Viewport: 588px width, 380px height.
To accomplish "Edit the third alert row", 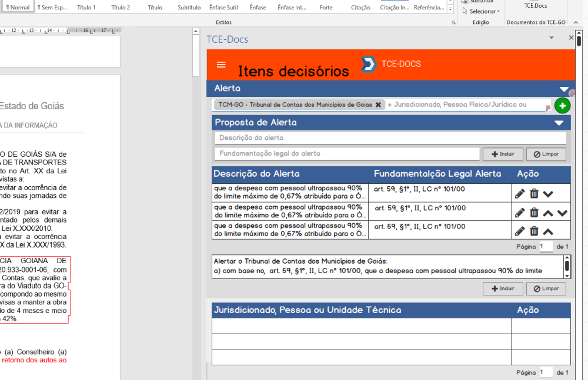I will click(520, 231).
